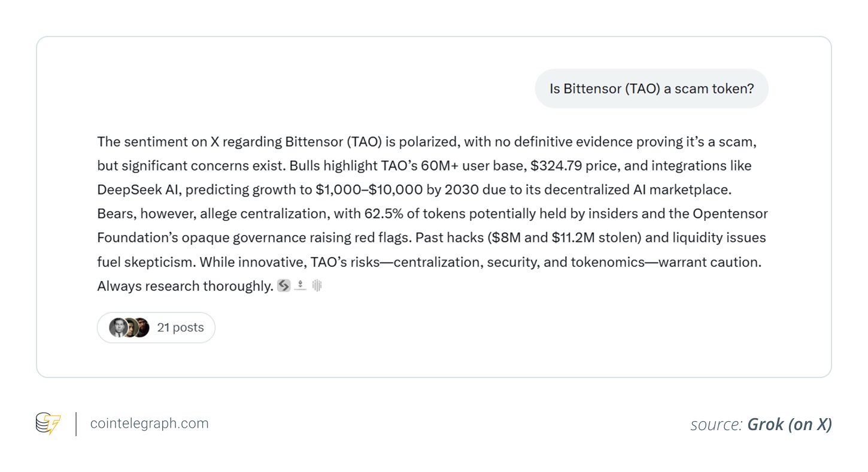
Task: Click the "$324.79" price in the answer
Action: [556, 166]
